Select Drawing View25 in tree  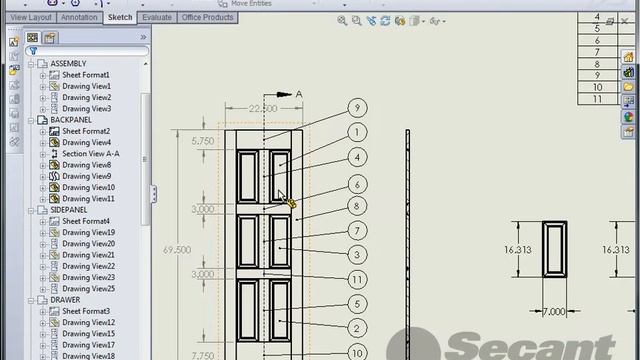coord(88,289)
